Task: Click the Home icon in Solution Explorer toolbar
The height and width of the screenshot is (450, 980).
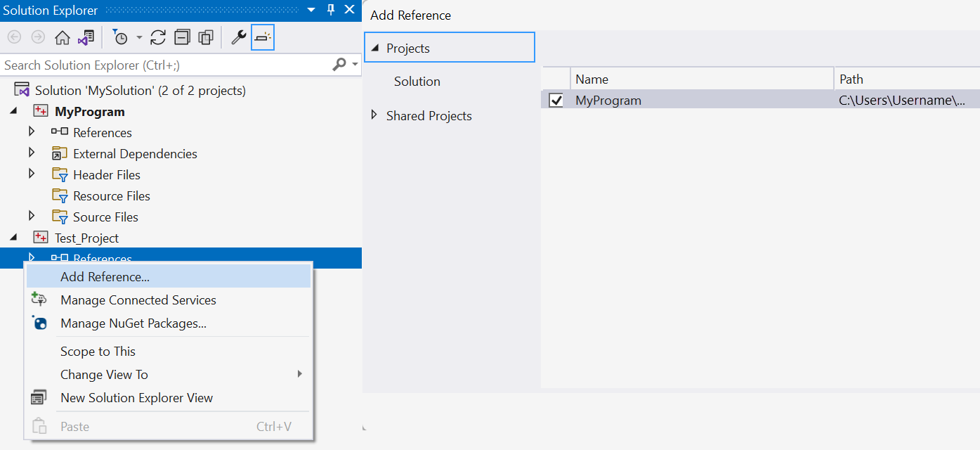Action: click(62, 37)
